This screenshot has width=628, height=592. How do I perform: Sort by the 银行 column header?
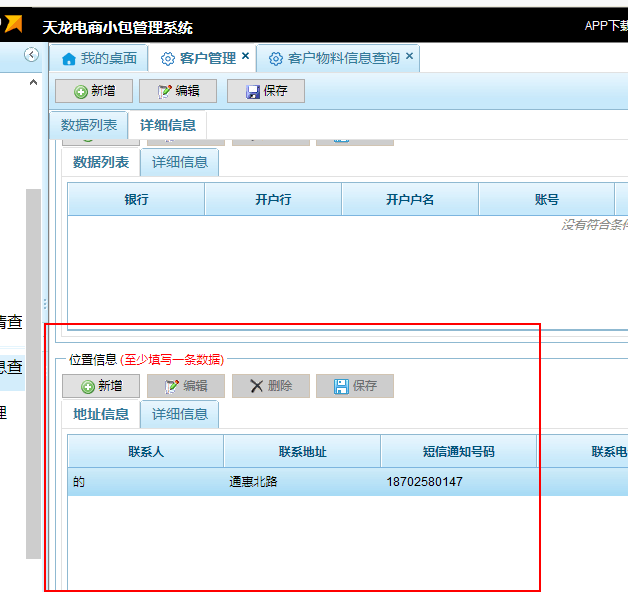click(136, 200)
